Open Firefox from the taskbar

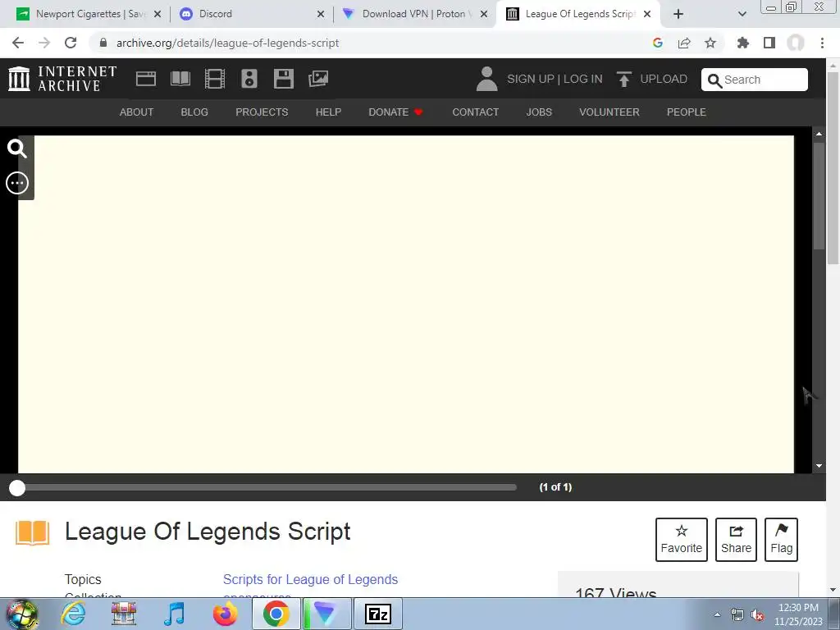click(225, 614)
